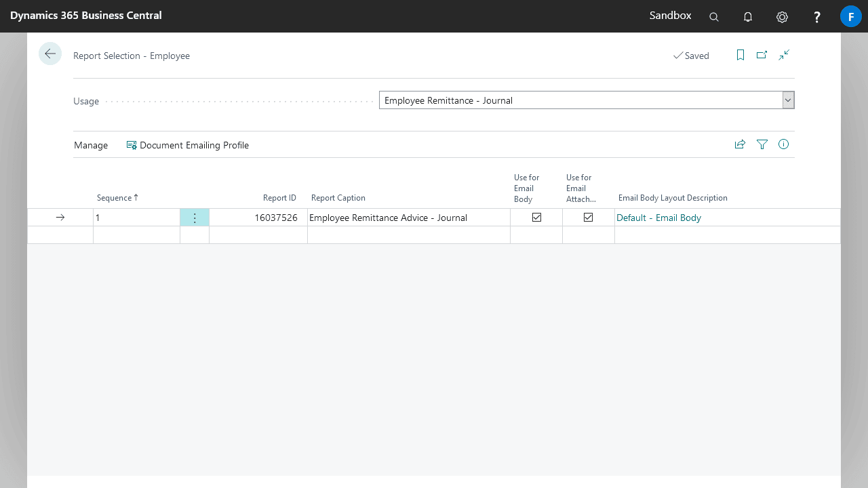Screen dimensions: 868x488
Task: Click the share list icon
Action: (x=740, y=144)
